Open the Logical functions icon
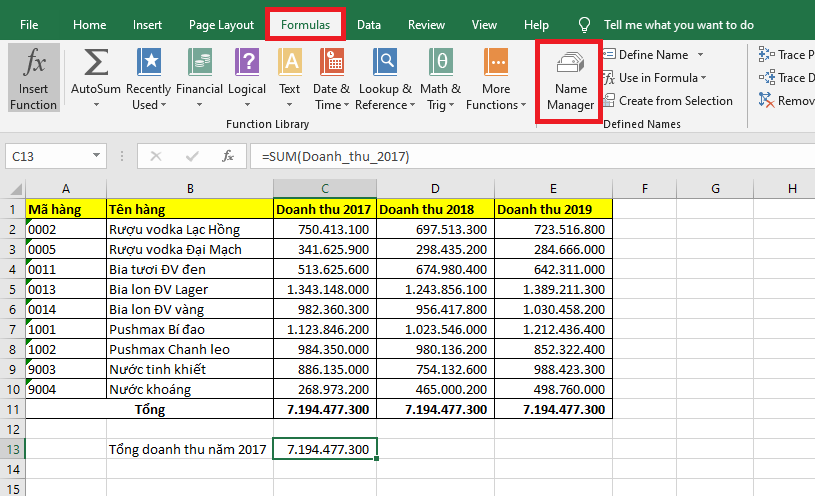815x496 pixels. [247, 64]
